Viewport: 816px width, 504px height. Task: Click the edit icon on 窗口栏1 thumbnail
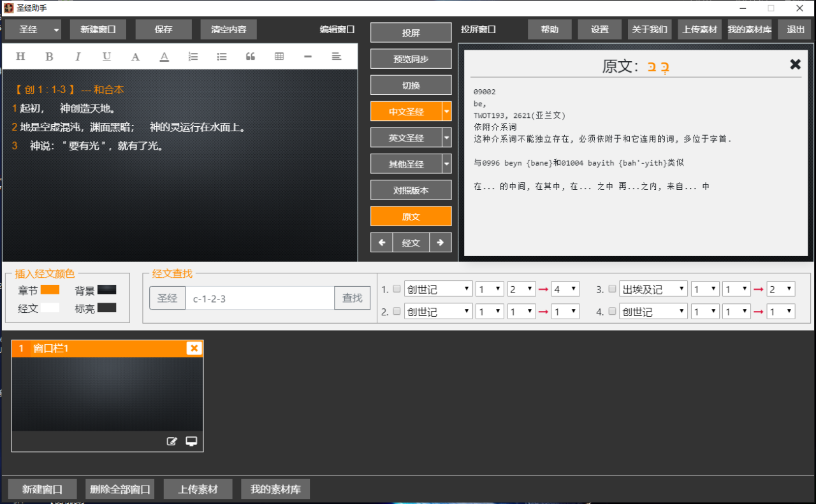[x=171, y=441]
